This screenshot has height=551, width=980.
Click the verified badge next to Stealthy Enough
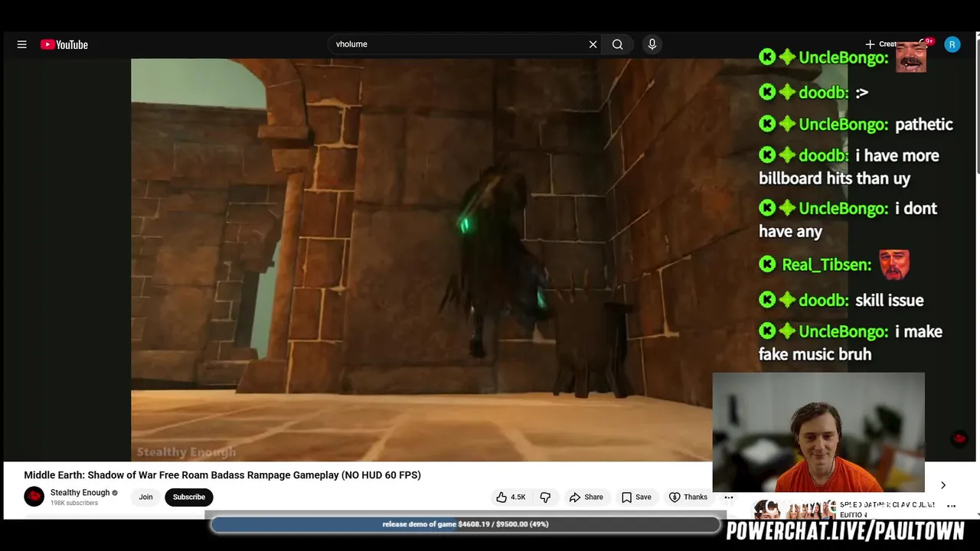115,493
